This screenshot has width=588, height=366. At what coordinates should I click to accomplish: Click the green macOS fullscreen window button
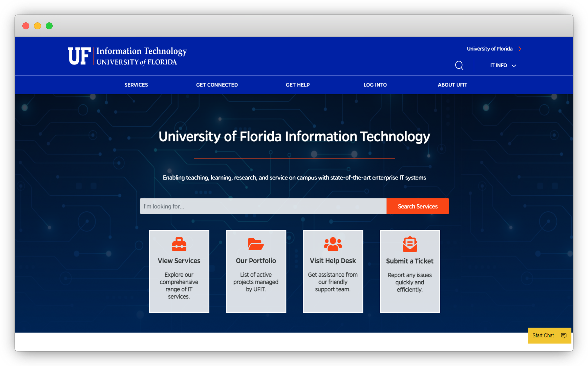click(x=49, y=26)
